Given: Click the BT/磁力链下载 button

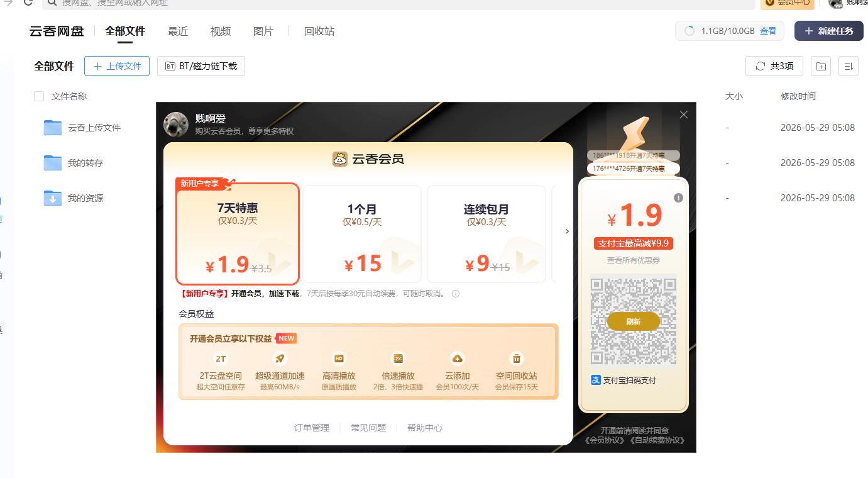Looking at the screenshot, I should click(x=201, y=66).
